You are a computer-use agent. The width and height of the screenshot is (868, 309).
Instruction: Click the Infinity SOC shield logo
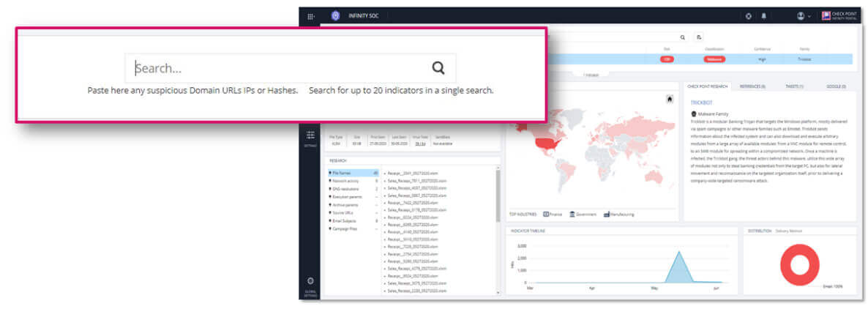[x=335, y=16]
